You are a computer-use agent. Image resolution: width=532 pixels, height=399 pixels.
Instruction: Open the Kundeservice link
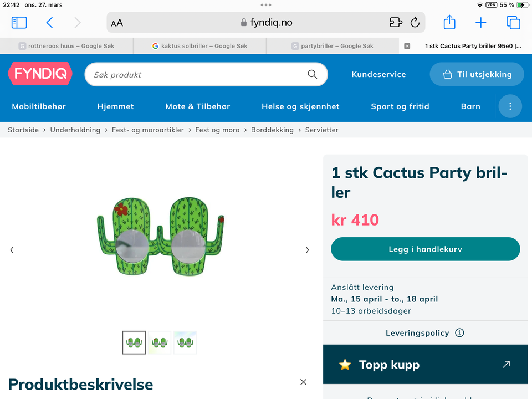[x=378, y=74]
